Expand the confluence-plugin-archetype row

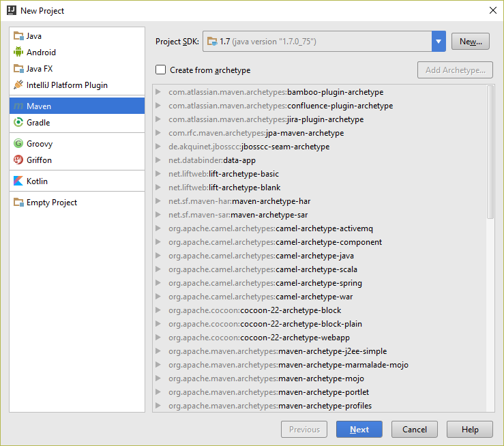coord(158,106)
